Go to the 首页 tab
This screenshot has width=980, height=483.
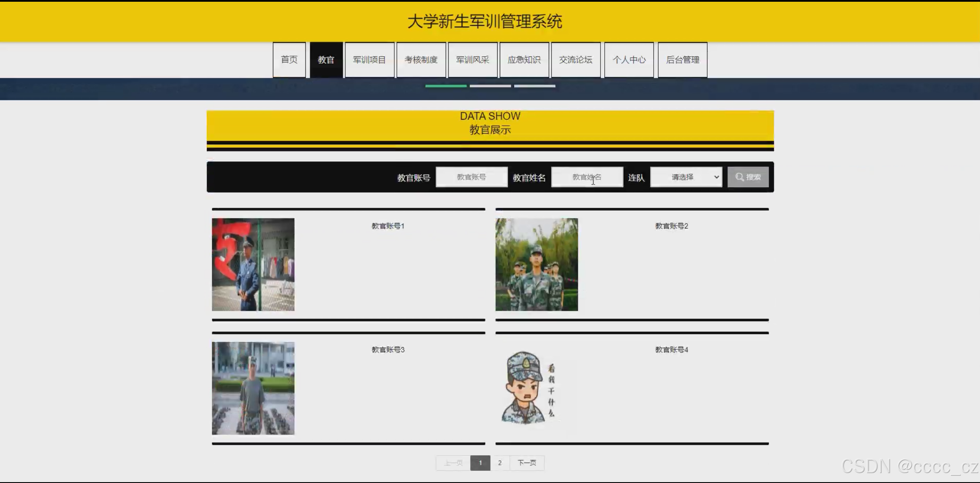click(289, 60)
